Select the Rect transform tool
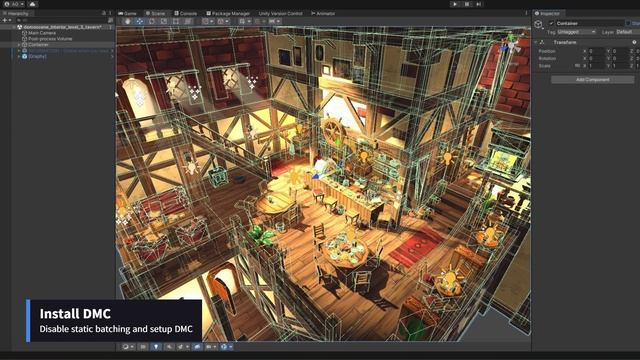The height and width of the screenshot is (360, 640). pyautogui.click(x=176, y=21)
